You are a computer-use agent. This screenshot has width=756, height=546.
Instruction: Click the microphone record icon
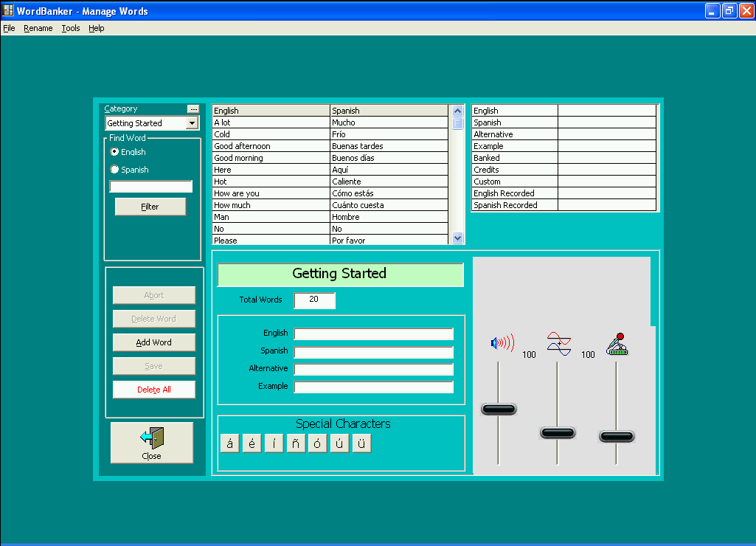(617, 344)
